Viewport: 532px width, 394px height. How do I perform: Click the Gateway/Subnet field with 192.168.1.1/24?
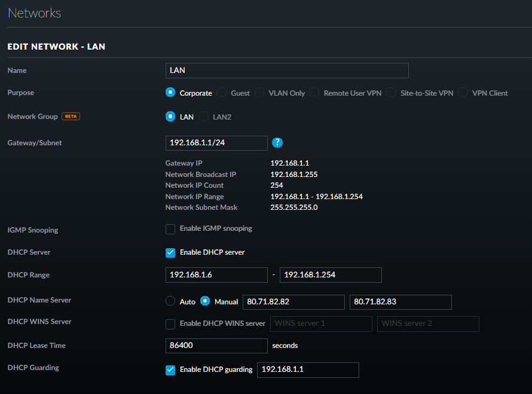pyautogui.click(x=216, y=143)
